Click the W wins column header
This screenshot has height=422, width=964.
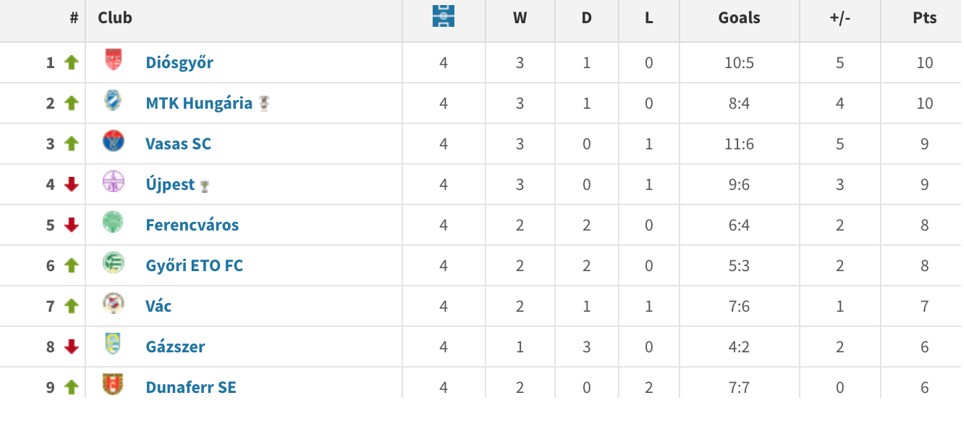pos(520,18)
